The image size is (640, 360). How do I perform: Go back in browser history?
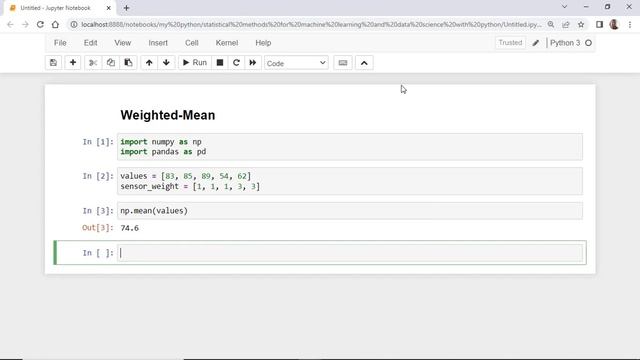(x=10, y=24)
